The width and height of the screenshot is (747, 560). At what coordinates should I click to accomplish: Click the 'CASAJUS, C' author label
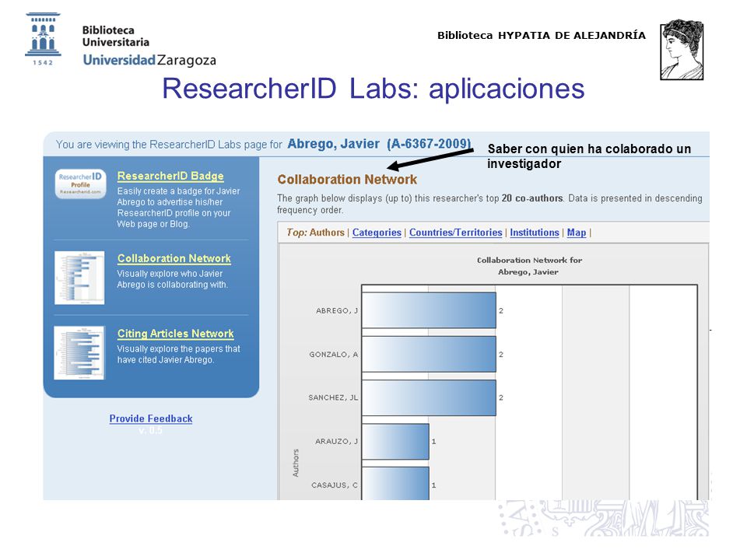point(335,485)
